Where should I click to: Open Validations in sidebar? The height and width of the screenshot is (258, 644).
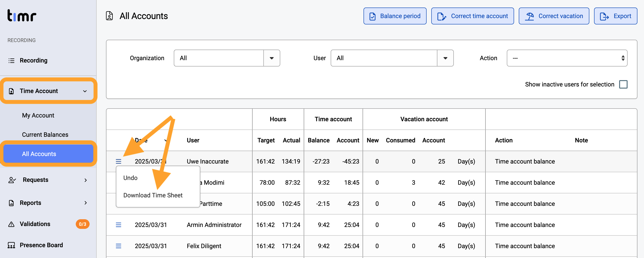(35, 224)
